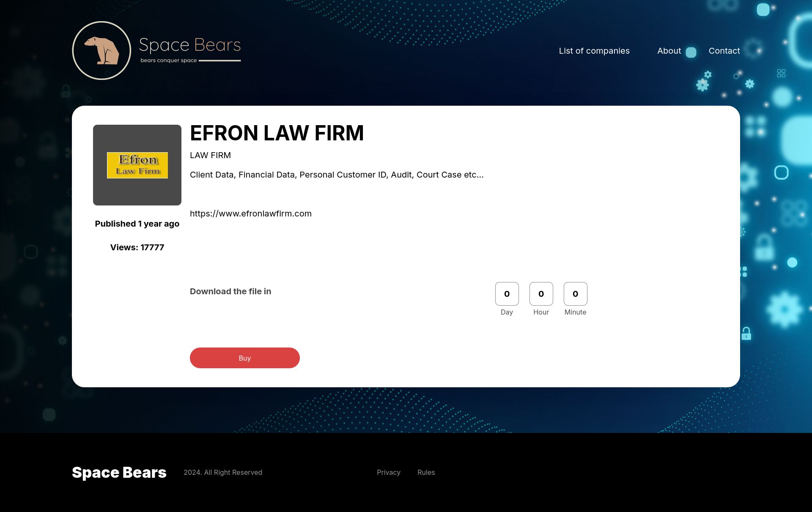The height and width of the screenshot is (512, 812).
Task: Click the Space Bears footer logo text
Action: click(x=119, y=472)
